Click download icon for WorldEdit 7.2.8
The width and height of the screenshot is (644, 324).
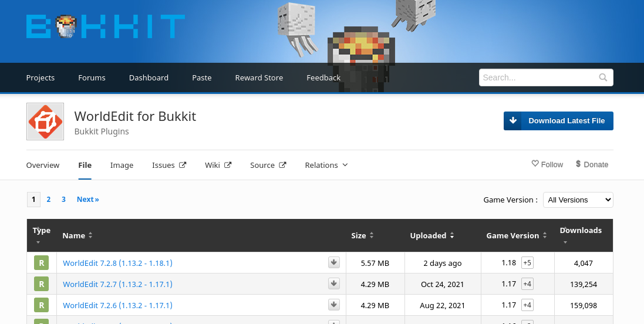(x=334, y=262)
